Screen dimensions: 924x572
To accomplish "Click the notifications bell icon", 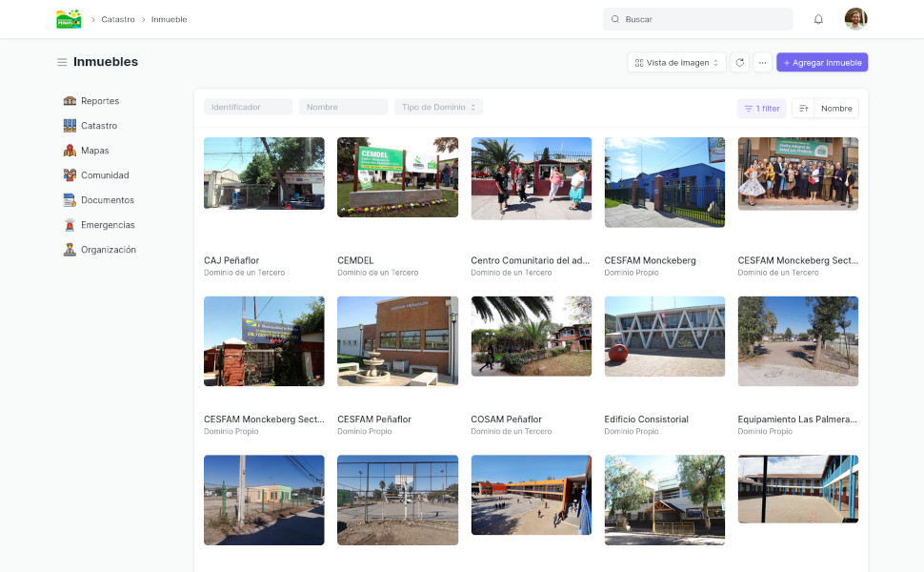I will pos(818,19).
